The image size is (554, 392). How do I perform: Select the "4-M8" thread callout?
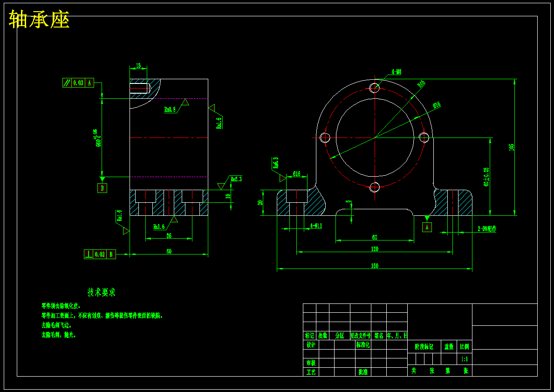tap(396, 72)
